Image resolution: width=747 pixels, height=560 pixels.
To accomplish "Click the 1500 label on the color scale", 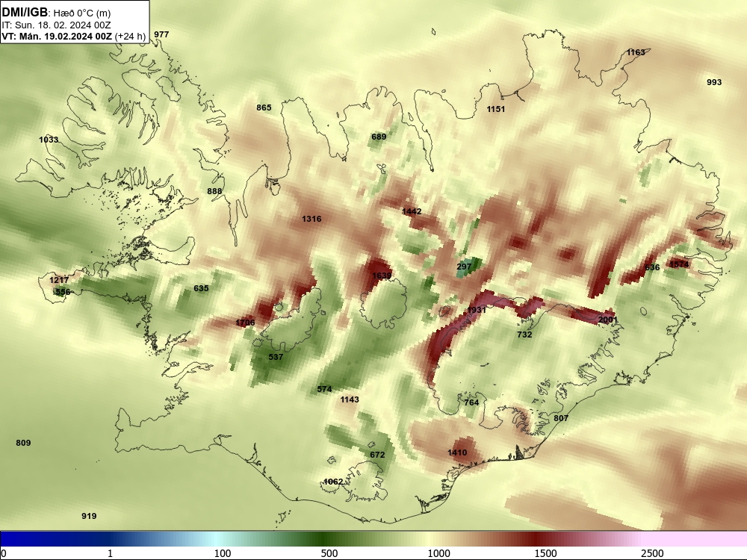I will (x=545, y=553).
